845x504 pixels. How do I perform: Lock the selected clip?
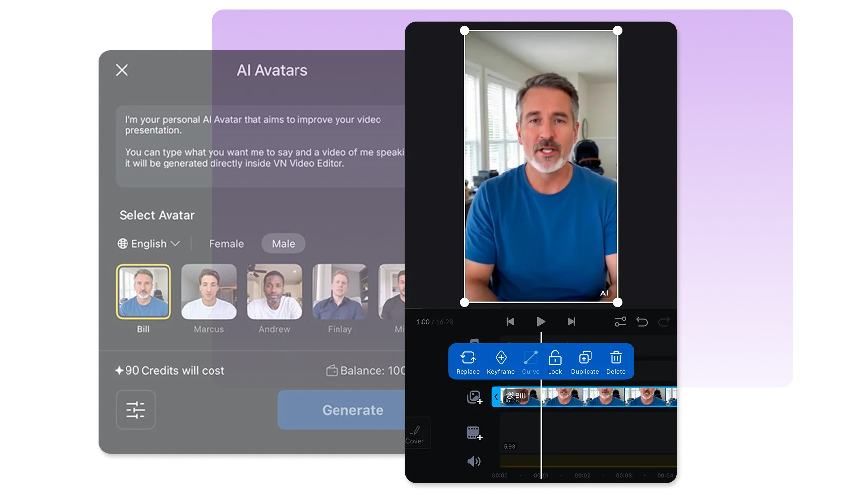tap(555, 357)
